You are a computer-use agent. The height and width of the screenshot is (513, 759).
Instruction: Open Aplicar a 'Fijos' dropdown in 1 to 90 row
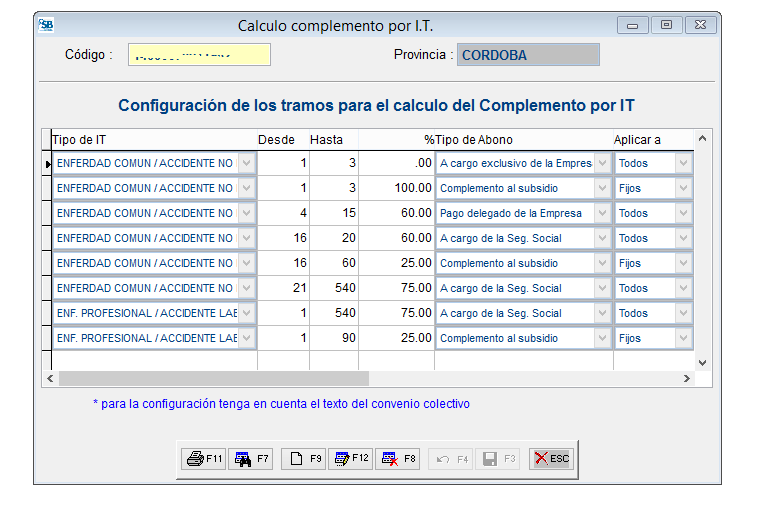[683, 338]
